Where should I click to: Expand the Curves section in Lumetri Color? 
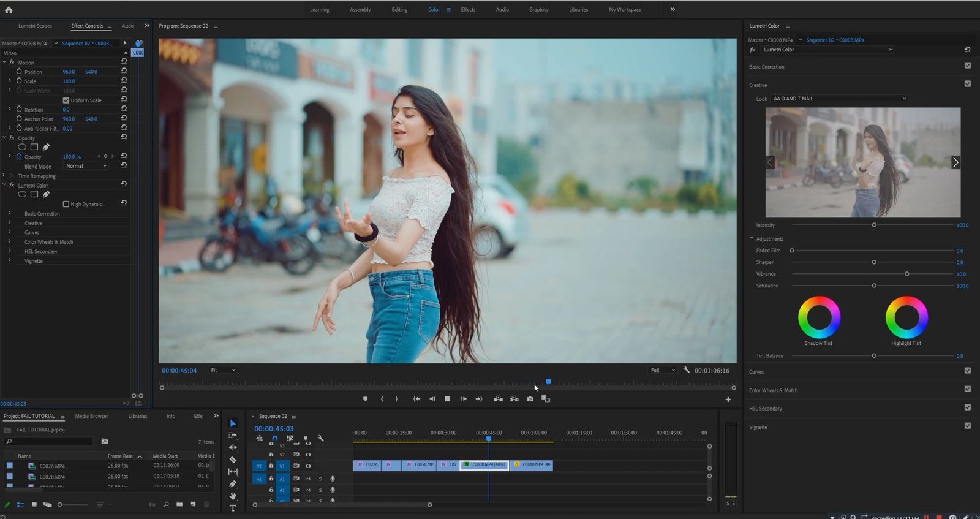756,372
